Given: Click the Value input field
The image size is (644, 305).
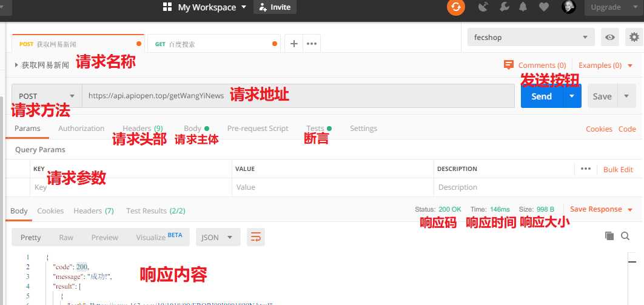Looking at the screenshot, I should click(x=333, y=187).
